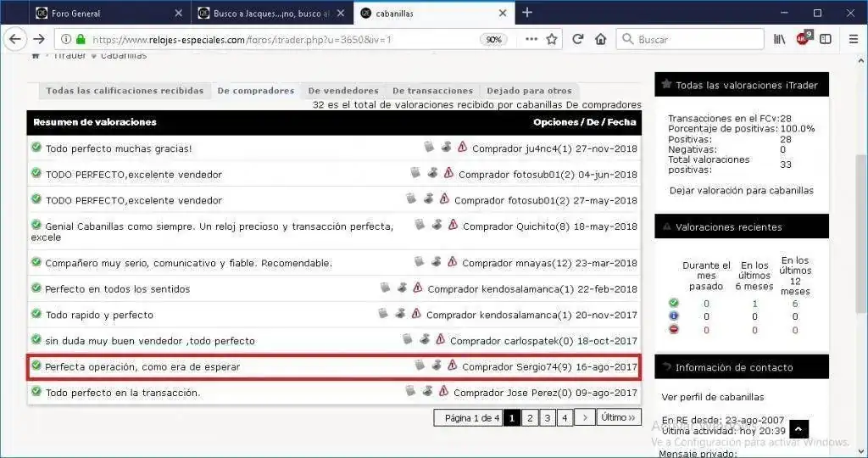Image resolution: width=868 pixels, height=458 pixels.
Task: Click Dejar valoración para cabanillas link
Action: (x=741, y=191)
